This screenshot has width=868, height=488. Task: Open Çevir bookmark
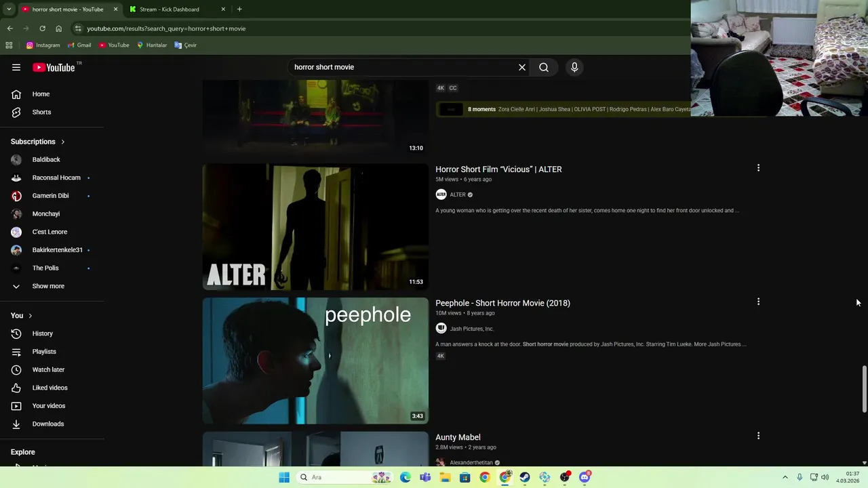(185, 45)
